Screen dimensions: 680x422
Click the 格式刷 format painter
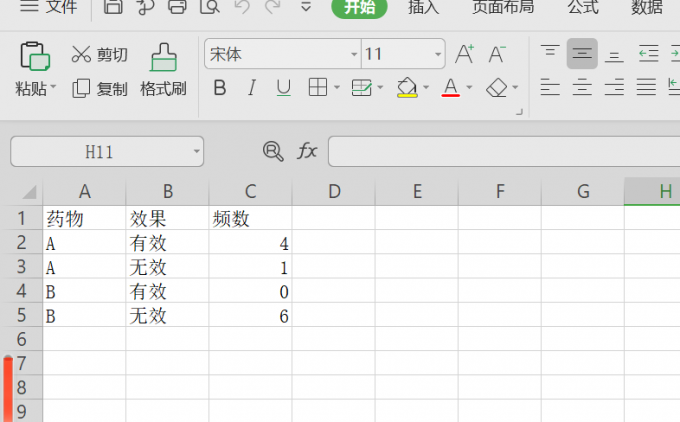[x=163, y=70]
